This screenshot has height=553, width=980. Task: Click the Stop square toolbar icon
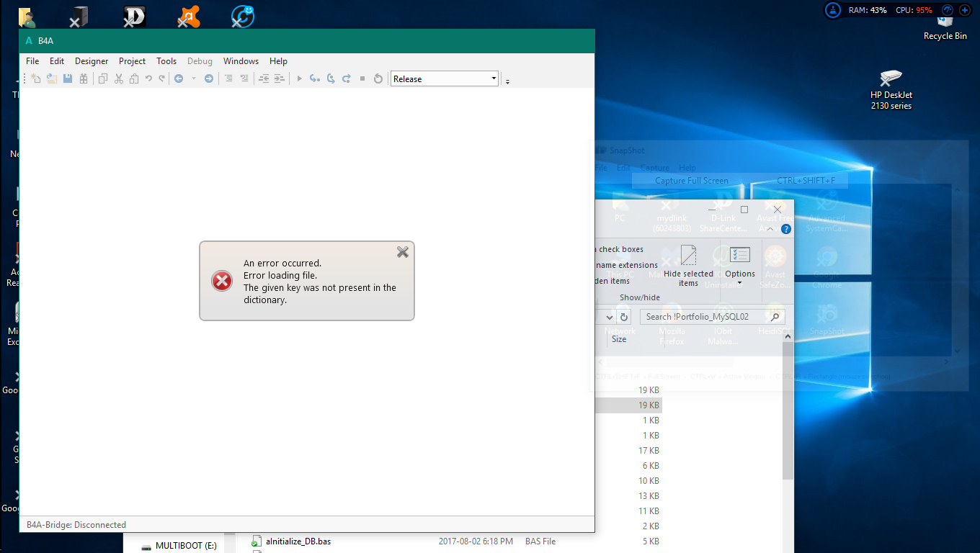[x=362, y=78]
